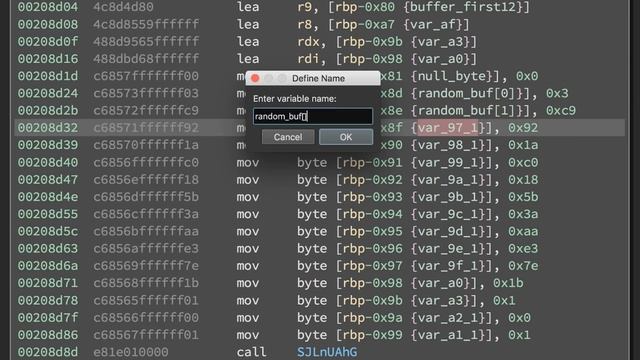Select variable var_98_1

point(447,145)
